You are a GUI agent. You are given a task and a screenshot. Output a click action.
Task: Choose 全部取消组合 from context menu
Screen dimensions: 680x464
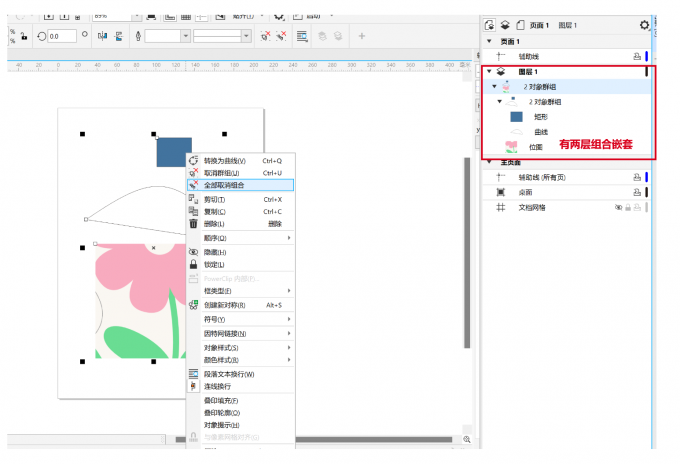pyautogui.click(x=230, y=185)
